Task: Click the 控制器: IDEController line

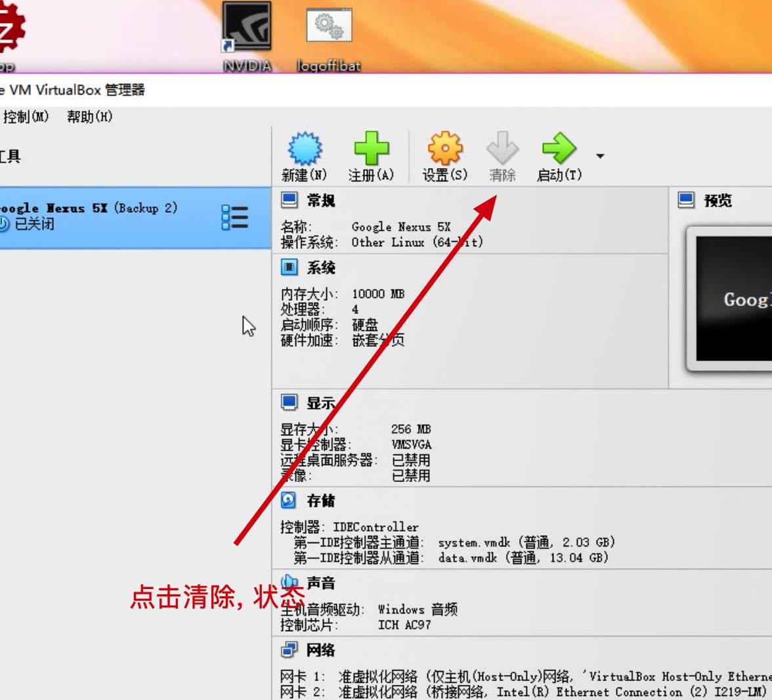Action: (349, 527)
